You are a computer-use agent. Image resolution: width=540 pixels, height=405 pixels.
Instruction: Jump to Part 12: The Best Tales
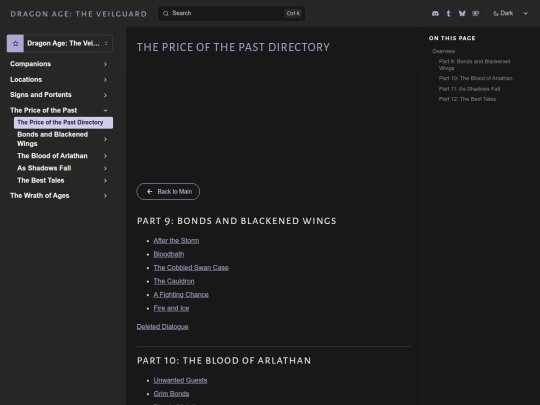tap(467, 99)
